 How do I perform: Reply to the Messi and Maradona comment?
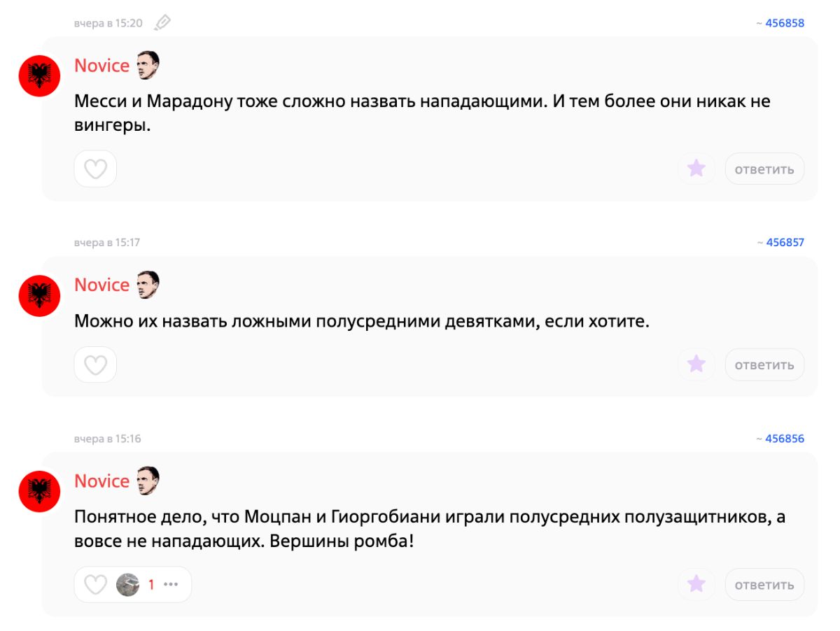(764, 169)
